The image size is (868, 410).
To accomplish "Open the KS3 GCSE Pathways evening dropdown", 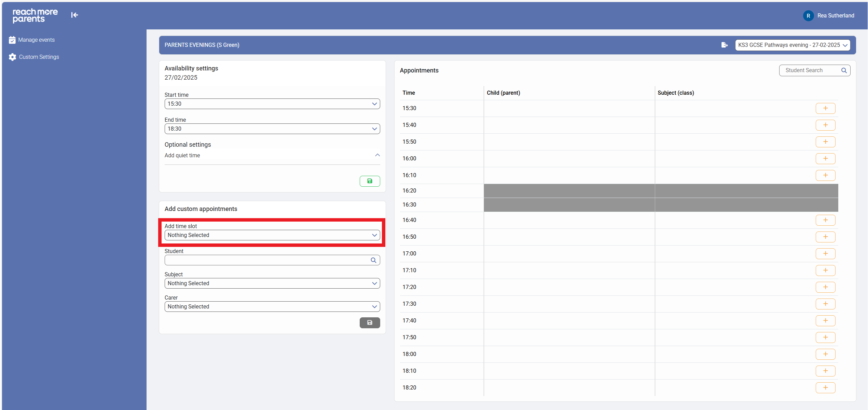I will [793, 45].
